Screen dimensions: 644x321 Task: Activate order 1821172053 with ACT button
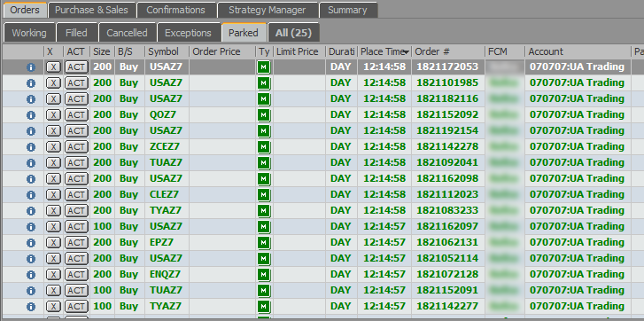point(76,67)
